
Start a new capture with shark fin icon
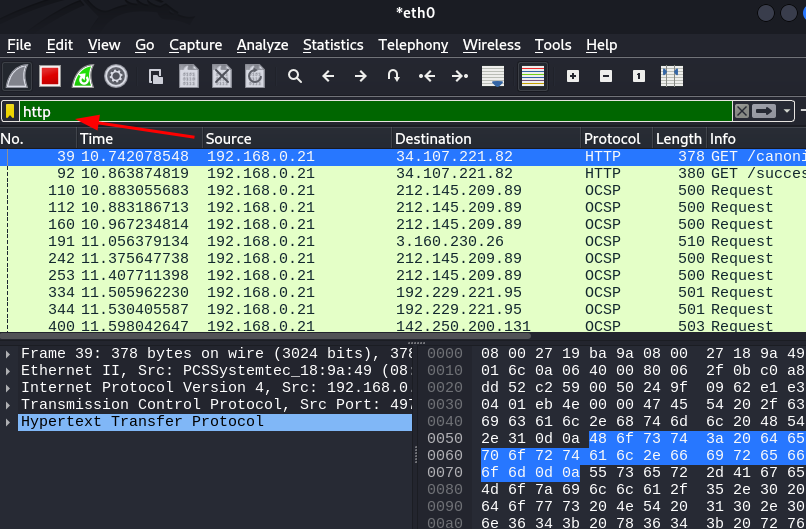click(x=17, y=77)
